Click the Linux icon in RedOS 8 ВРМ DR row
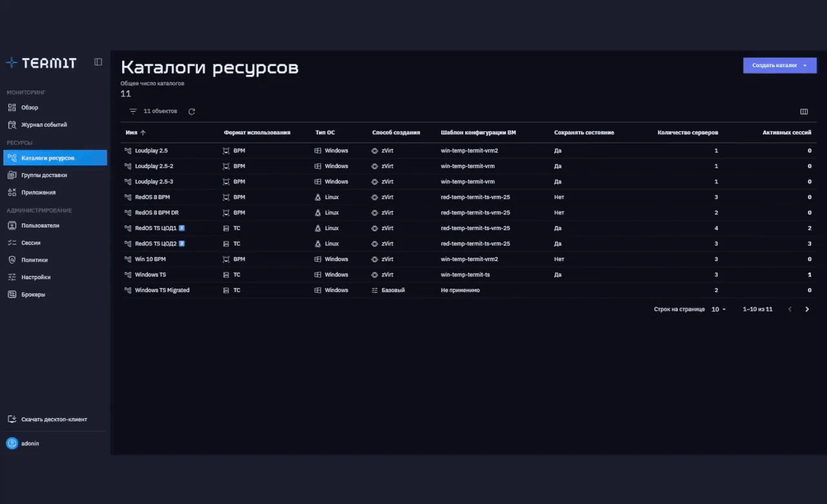 tap(318, 213)
